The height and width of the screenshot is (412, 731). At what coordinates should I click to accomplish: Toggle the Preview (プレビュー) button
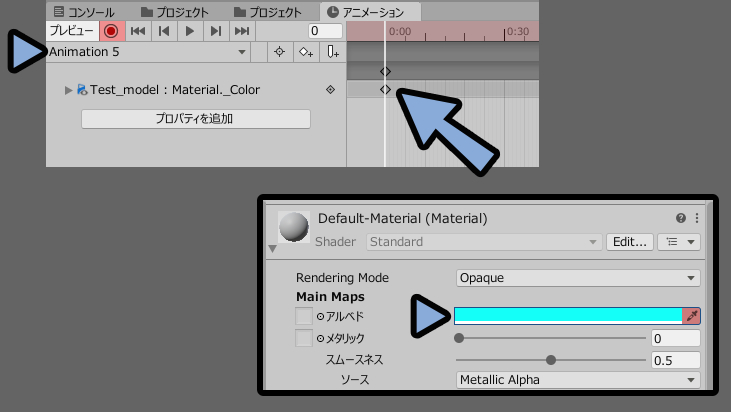pyautogui.click(x=72, y=31)
